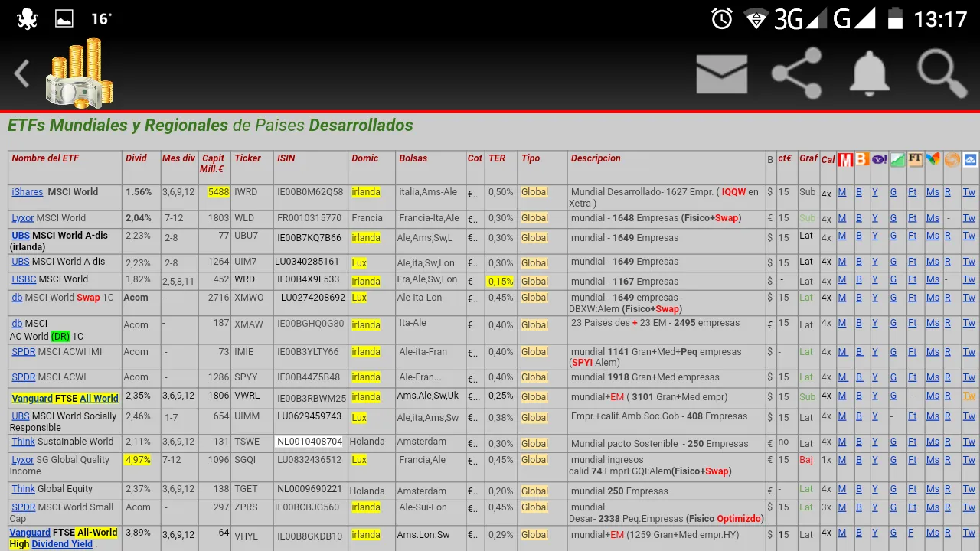
Task: Go back using the left arrow
Action: [x=22, y=74]
